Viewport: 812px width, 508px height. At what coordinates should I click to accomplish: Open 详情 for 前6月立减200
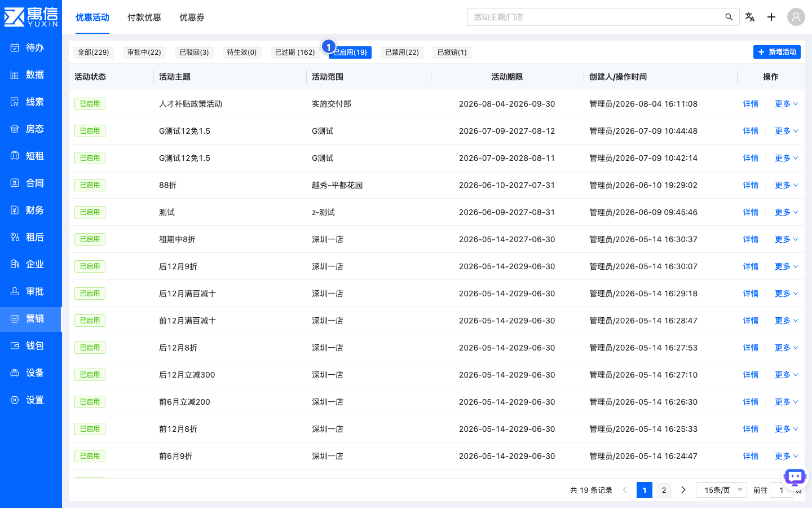click(751, 402)
